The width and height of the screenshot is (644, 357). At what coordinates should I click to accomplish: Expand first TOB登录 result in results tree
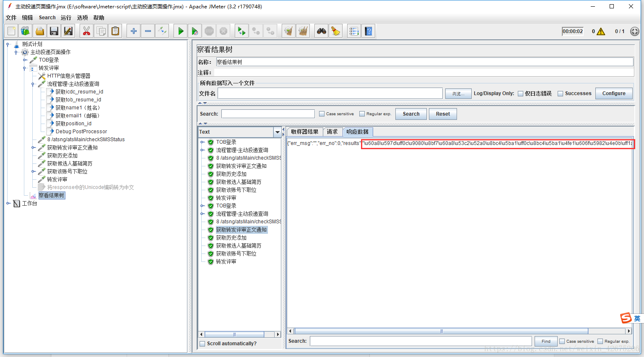coord(203,142)
